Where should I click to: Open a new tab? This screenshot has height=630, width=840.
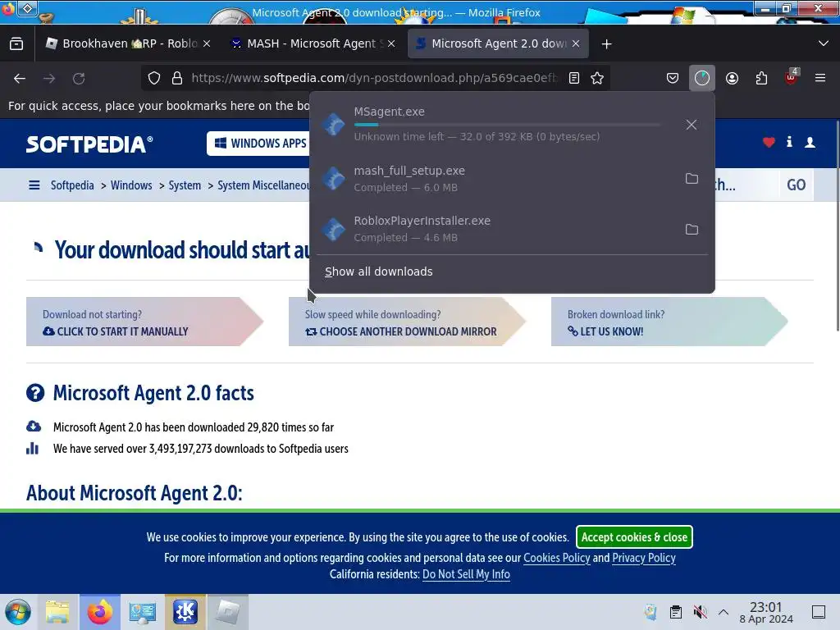click(606, 44)
